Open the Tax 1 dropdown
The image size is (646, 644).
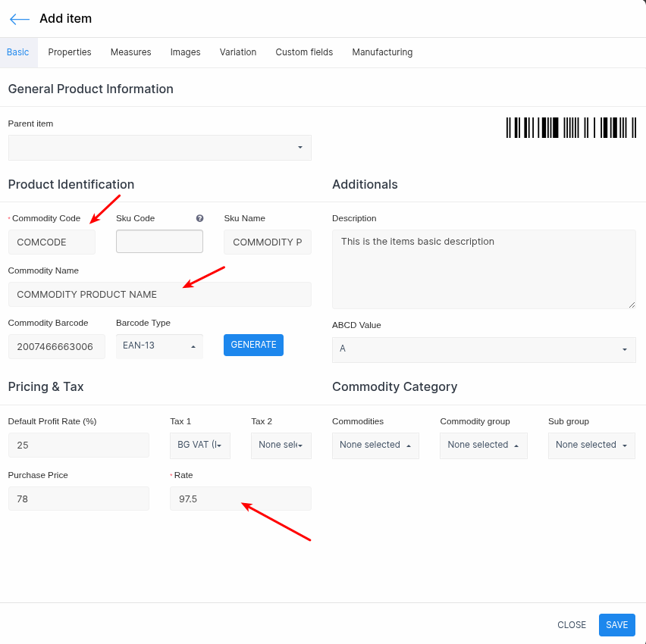199,445
